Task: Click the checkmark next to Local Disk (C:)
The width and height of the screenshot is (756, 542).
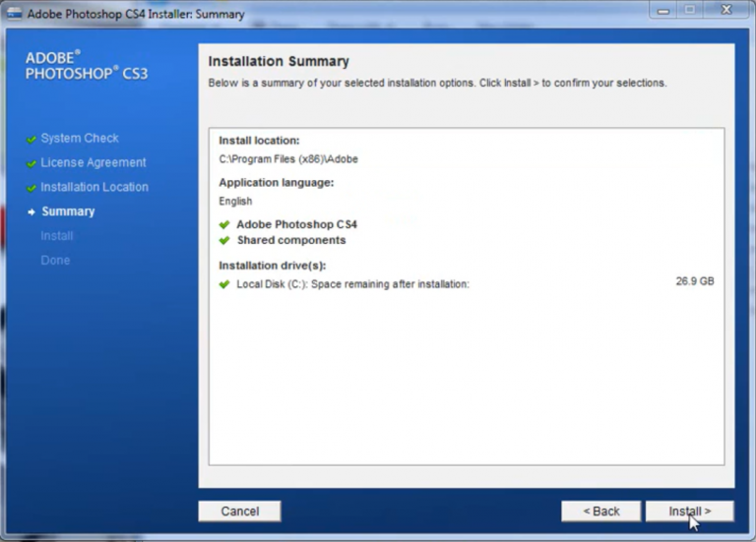Action: 224,284
